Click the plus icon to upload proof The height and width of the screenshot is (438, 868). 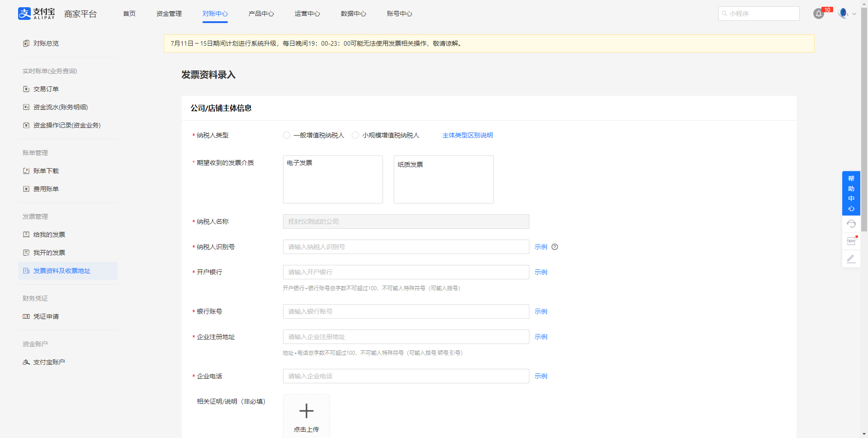coord(306,411)
